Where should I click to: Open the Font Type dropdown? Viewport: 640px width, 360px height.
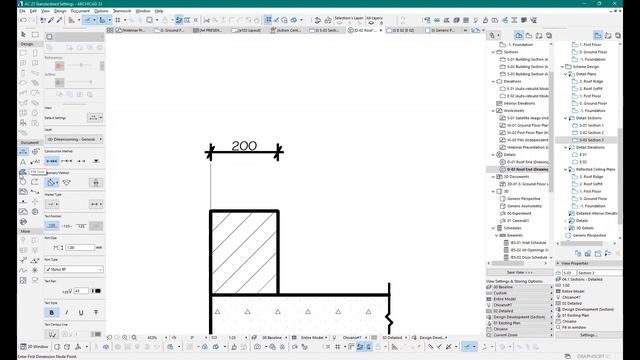click(x=74, y=269)
